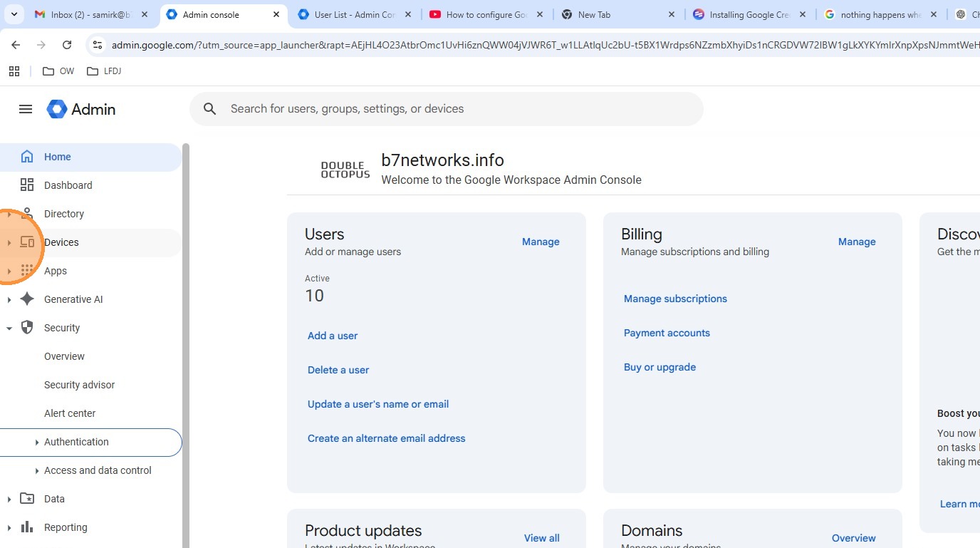Open Devices in sidebar
This screenshot has height=548, width=980.
pyautogui.click(x=91, y=242)
